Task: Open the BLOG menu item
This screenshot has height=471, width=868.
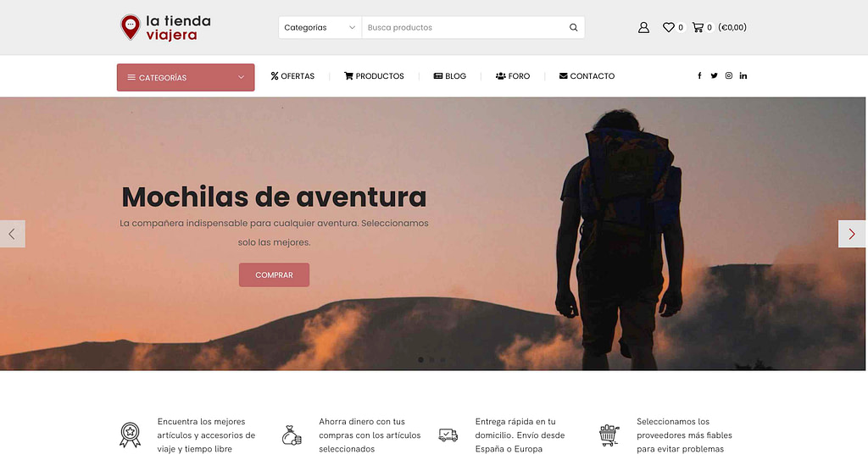Action: (449, 76)
